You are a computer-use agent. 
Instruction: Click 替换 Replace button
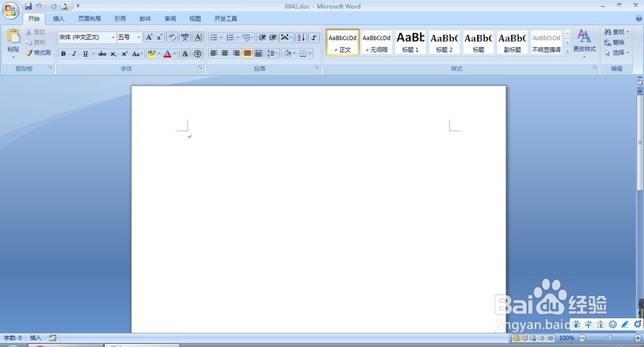614,42
